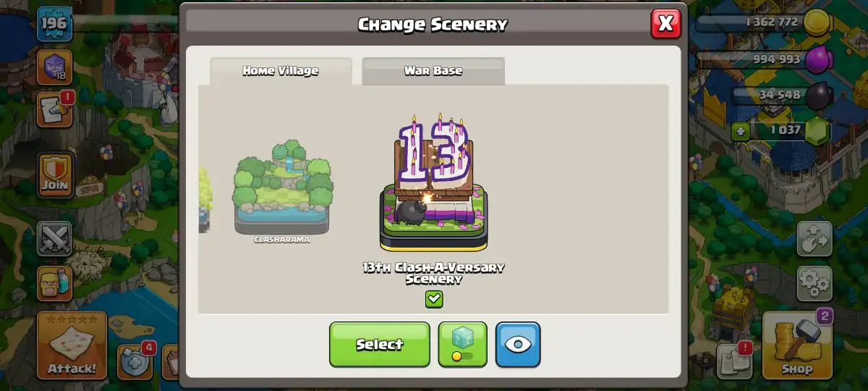
Task: Preview scenery with the eye button
Action: [518, 344]
